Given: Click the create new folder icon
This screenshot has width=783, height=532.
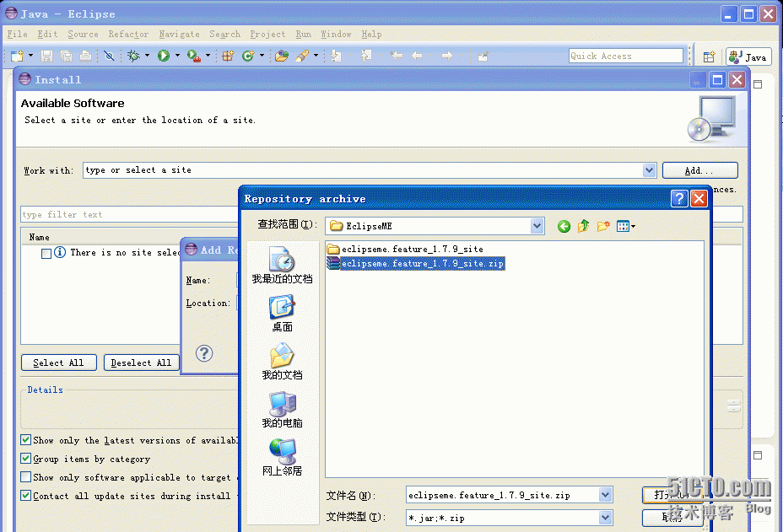Looking at the screenshot, I should [603, 227].
